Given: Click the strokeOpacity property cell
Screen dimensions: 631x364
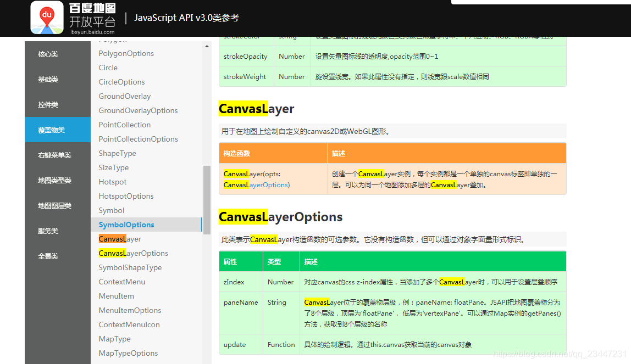Looking at the screenshot, I should tap(246, 56).
